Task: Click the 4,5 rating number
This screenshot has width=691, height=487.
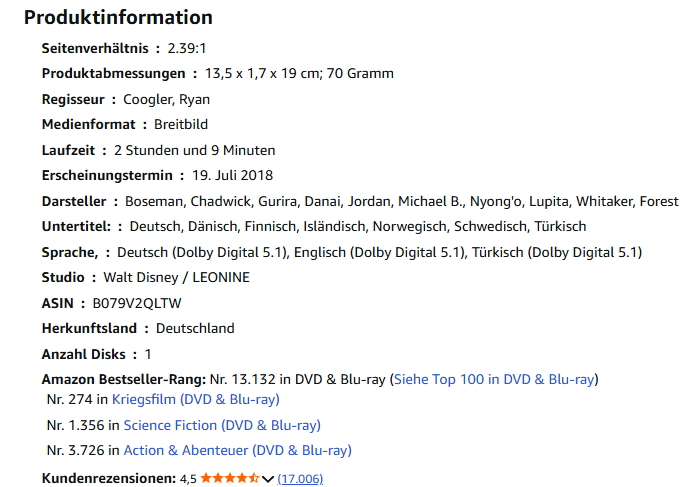Action: 188,479
